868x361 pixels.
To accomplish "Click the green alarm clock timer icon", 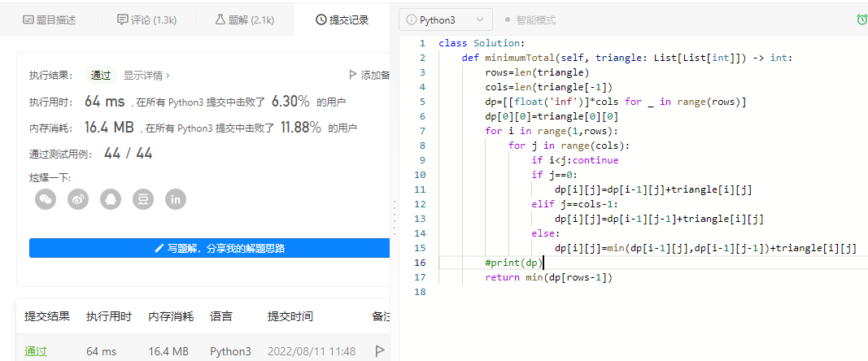I will pyautogui.click(x=862, y=20).
